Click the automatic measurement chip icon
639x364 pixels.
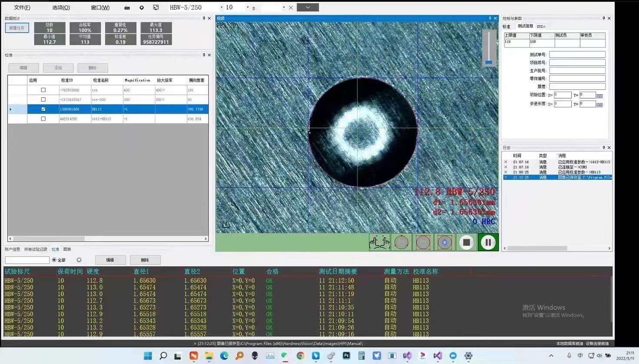[444, 242]
